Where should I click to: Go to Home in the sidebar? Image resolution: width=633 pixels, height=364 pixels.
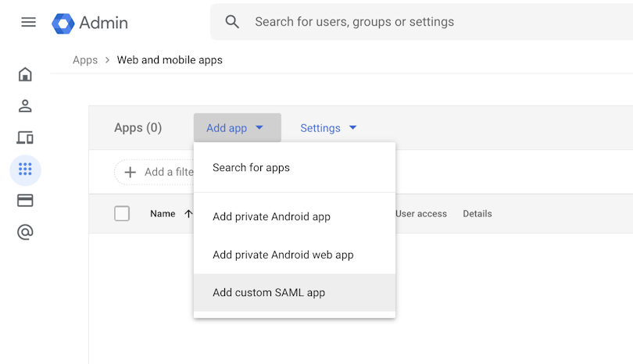(x=25, y=74)
